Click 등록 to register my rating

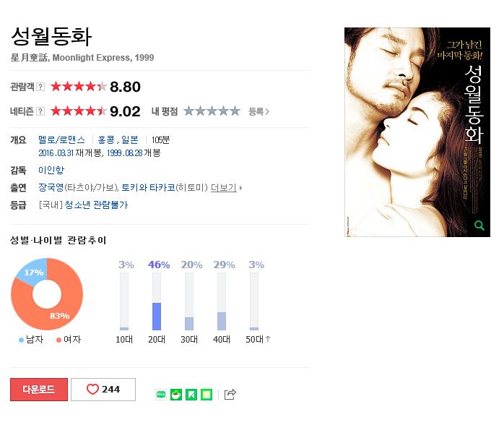(x=258, y=111)
